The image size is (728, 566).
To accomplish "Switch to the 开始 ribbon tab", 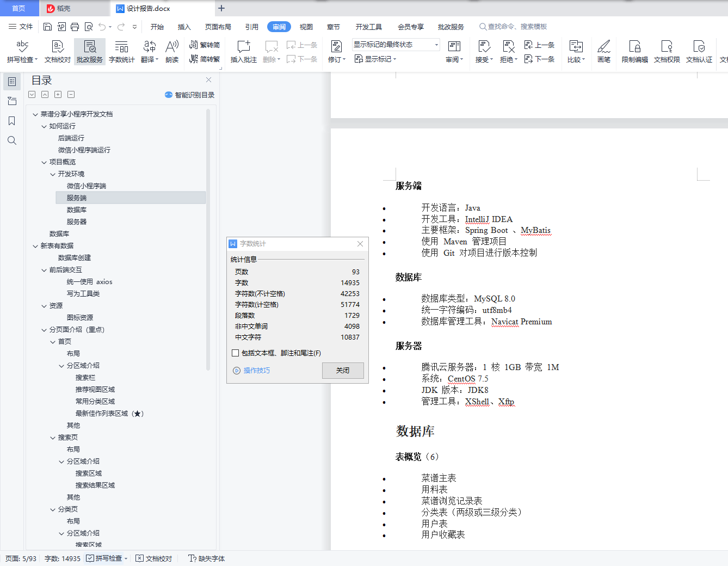I will tap(157, 27).
